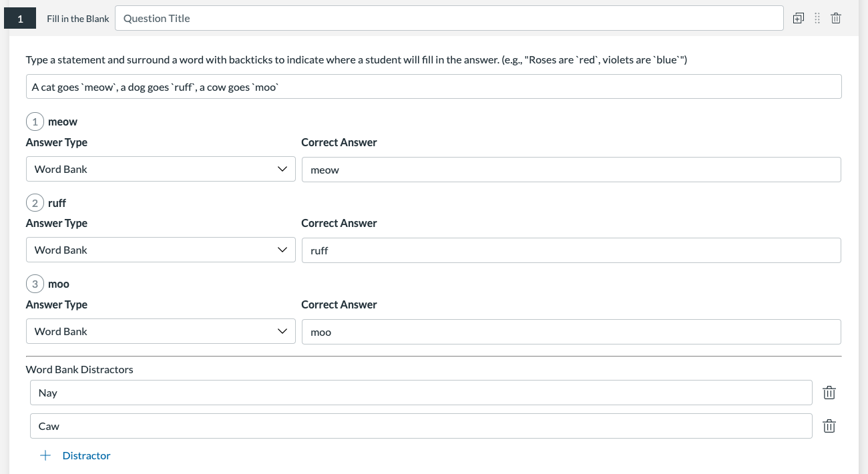Click the circled number 3 blank marker
The width and height of the screenshot is (868, 474).
[35, 284]
